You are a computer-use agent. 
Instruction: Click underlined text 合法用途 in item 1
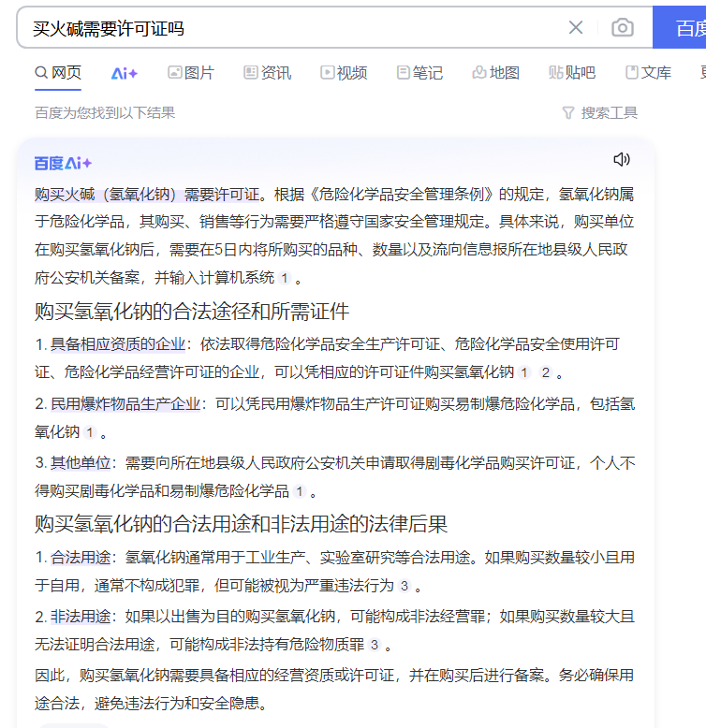point(81,557)
